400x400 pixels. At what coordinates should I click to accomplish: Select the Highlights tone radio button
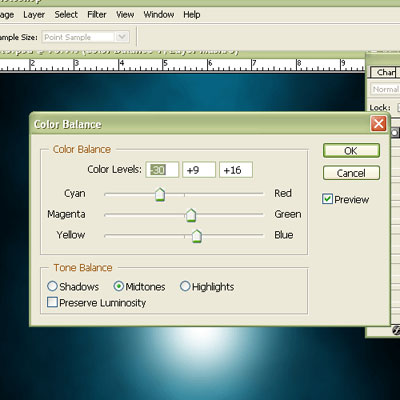pyautogui.click(x=185, y=286)
